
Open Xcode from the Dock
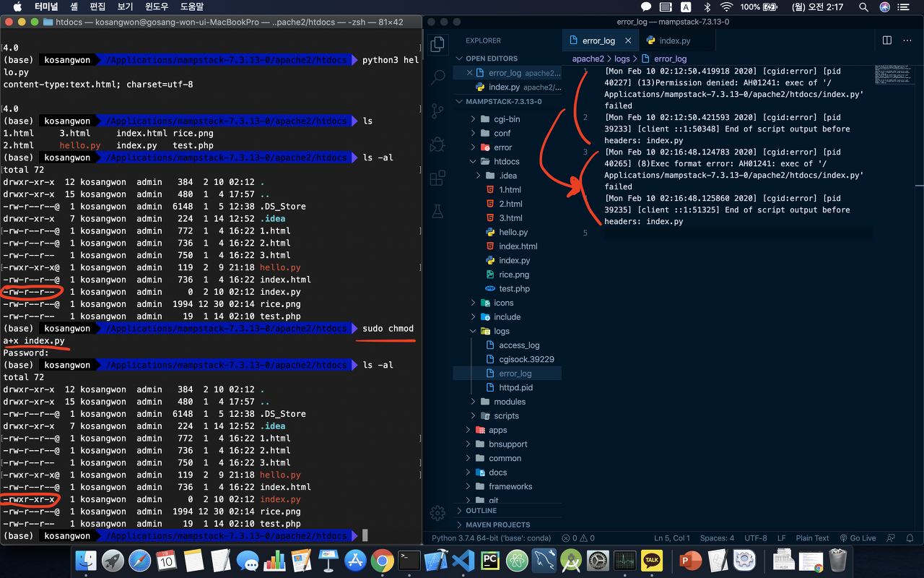pos(436,561)
